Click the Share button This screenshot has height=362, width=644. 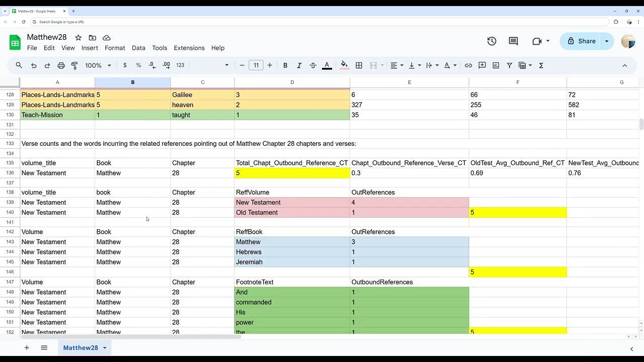(581, 41)
